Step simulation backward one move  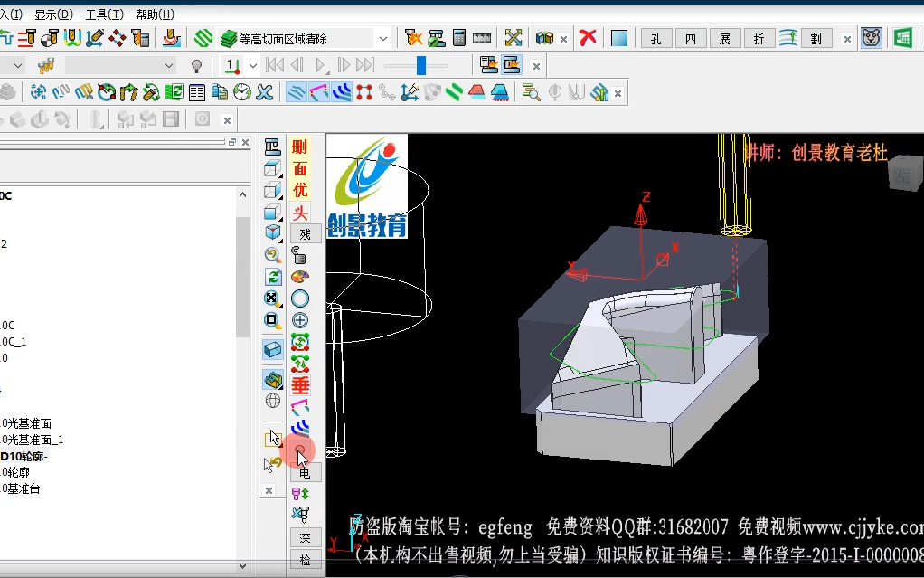(297, 65)
